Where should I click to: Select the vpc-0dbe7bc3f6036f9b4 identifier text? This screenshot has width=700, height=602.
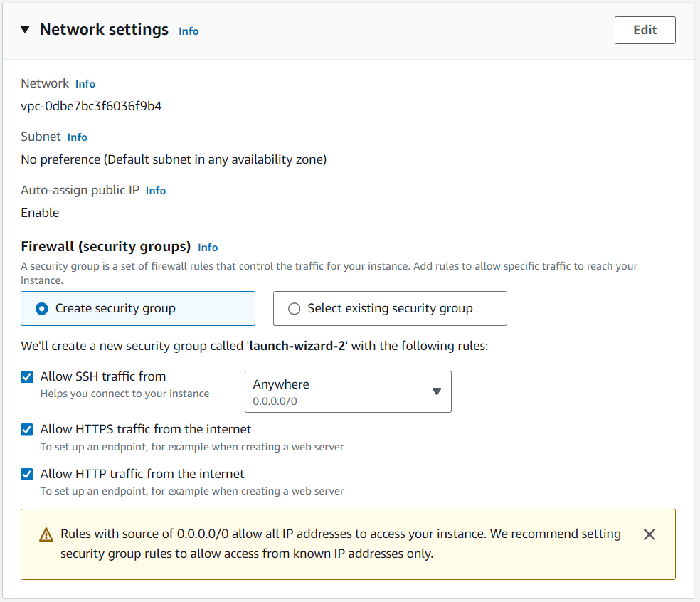pyautogui.click(x=91, y=105)
